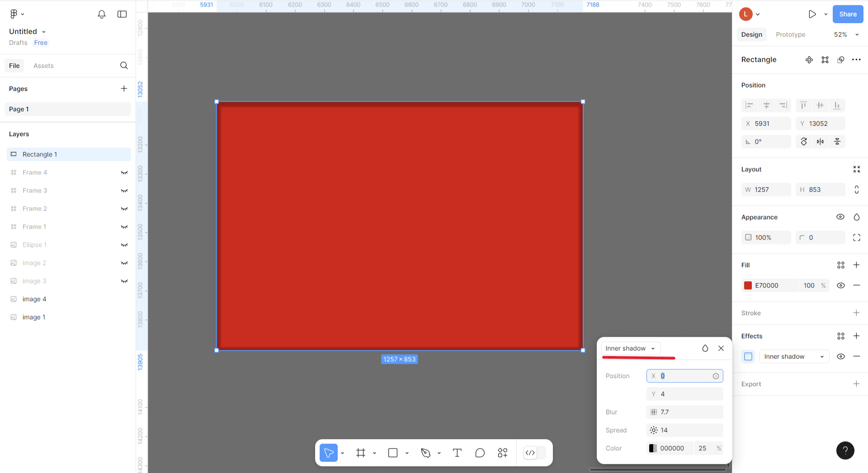Add a new effect

point(856,336)
